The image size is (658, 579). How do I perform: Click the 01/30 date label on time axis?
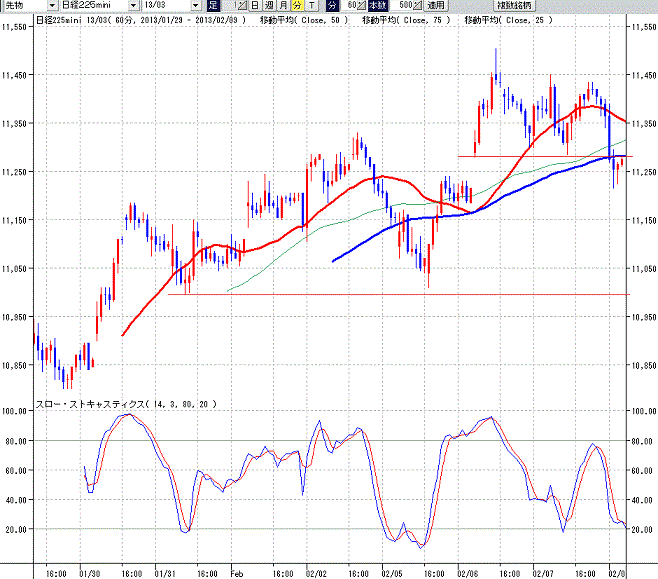pos(89,574)
